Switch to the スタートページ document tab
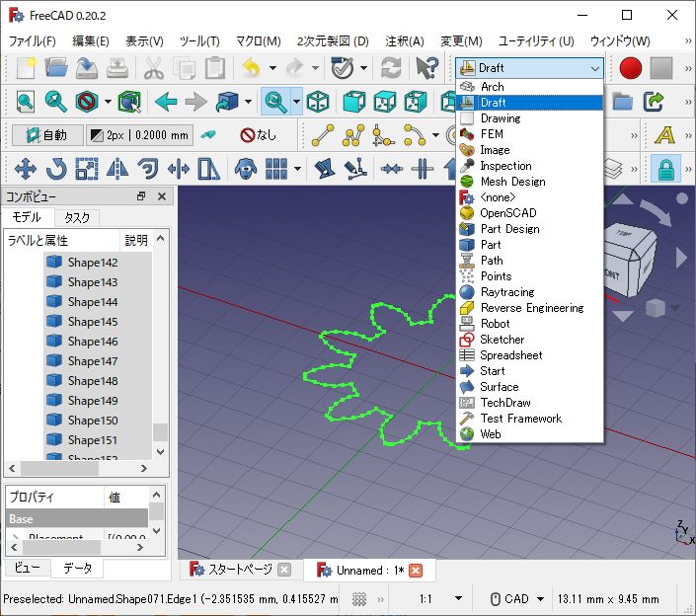Screen dimensions: 696x616 240,570
